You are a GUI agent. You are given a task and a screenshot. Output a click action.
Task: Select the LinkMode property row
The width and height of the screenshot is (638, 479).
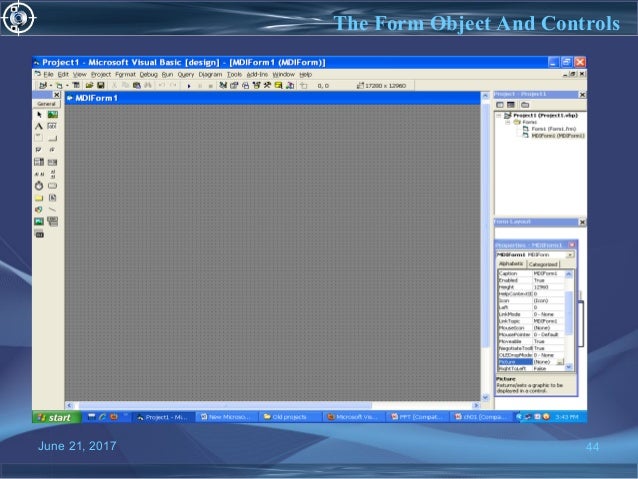(x=531, y=314)
